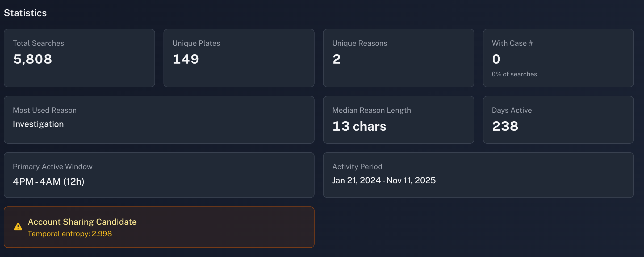Screen dimensions: 644x257
Task: Click the 238 days active number
Action: pos(505,126)
